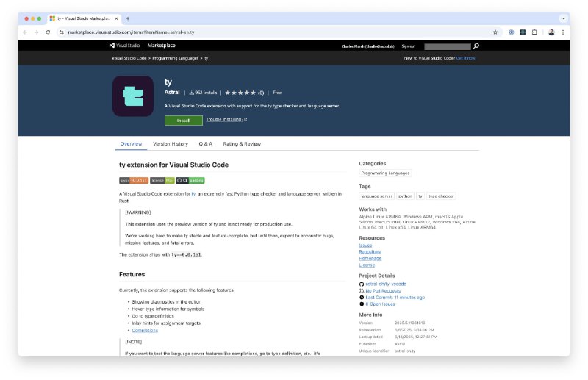Image resolution: width=588 pixels, height=380 pixels.
Task: Bookmark this page with star icon
Action: coord(495,32)
